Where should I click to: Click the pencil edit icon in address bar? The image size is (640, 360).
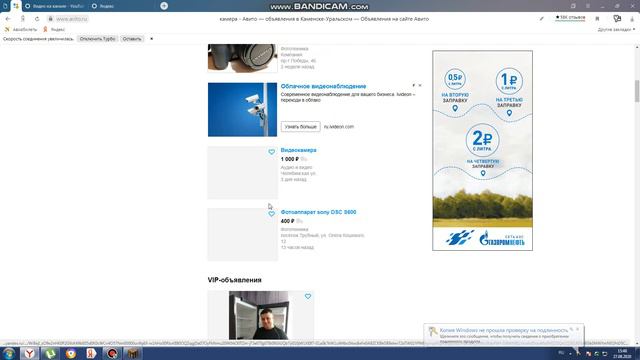point(542,19)
